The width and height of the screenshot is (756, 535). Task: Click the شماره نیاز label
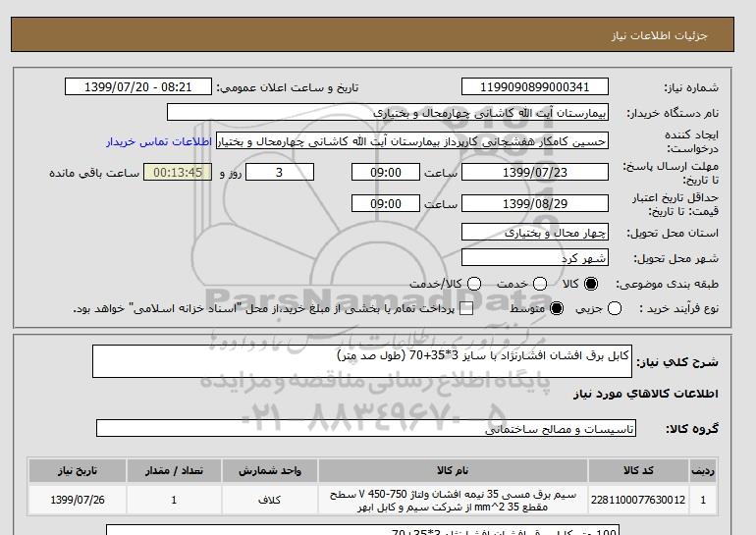tap(691, 87)
